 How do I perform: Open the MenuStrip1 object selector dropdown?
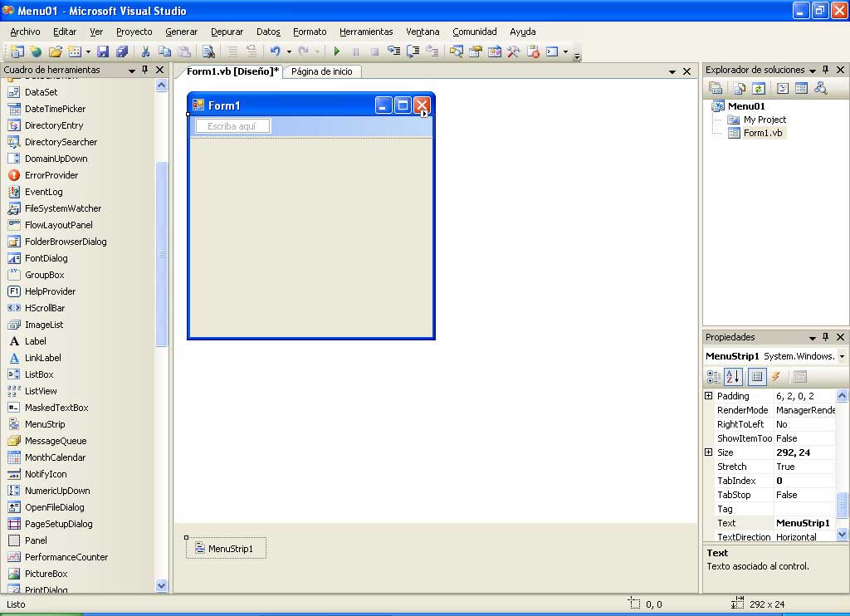(842, 356)
